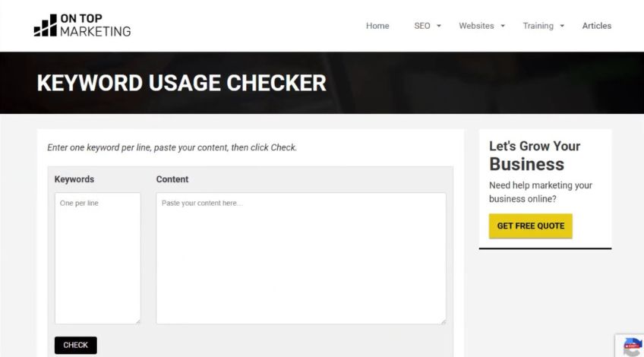
Task: Focus the Keywords one-per-line text area
Action: click(x=98, y=258)
